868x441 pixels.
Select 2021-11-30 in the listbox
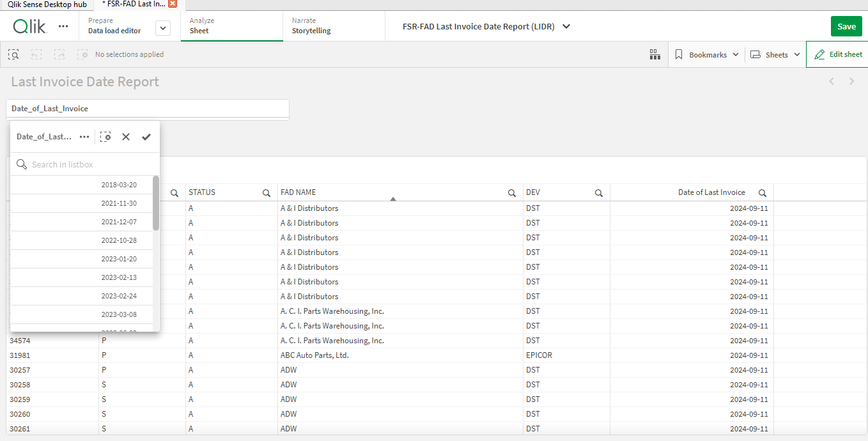(82, 203)
